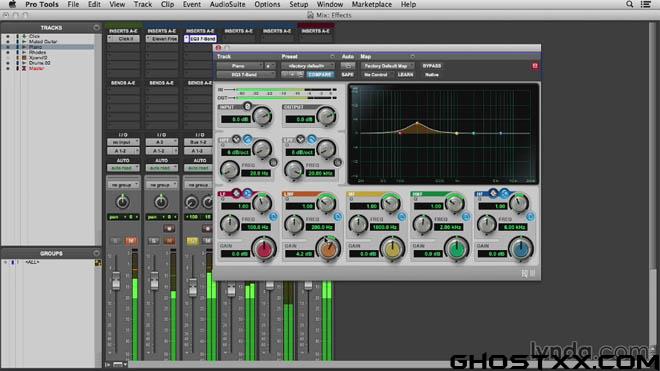Open the Marketplace menu
The width and height of the screenshot is (660, 371).
(x=372, y=5)
